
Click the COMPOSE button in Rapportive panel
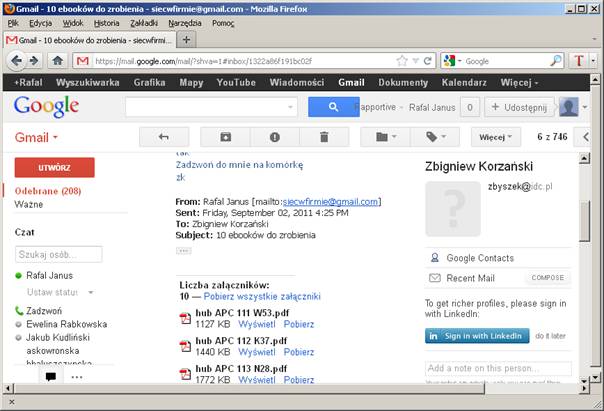[x=547, y=277]
